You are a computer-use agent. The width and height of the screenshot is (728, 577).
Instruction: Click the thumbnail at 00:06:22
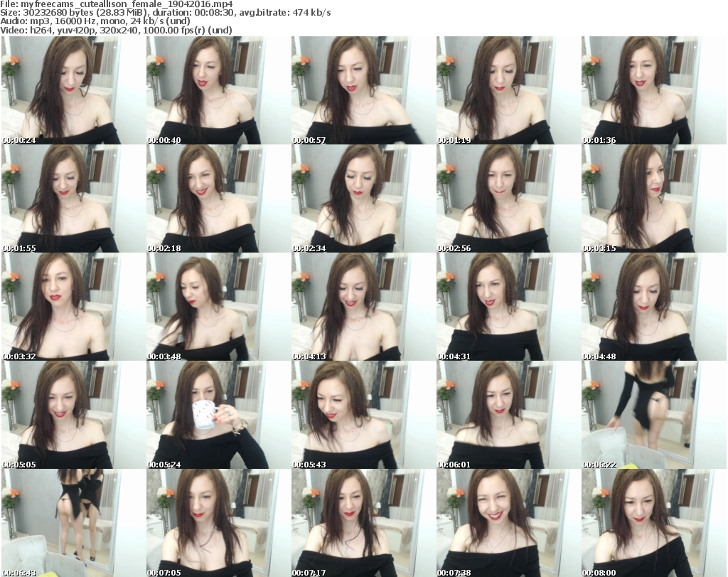654,415
